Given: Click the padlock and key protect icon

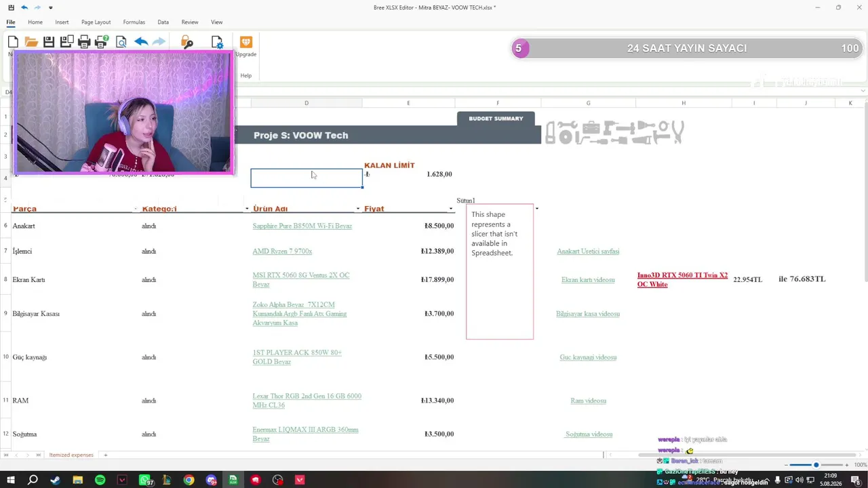Looking at the screenshot, I should pyautogui.click(x=187, y=42).
